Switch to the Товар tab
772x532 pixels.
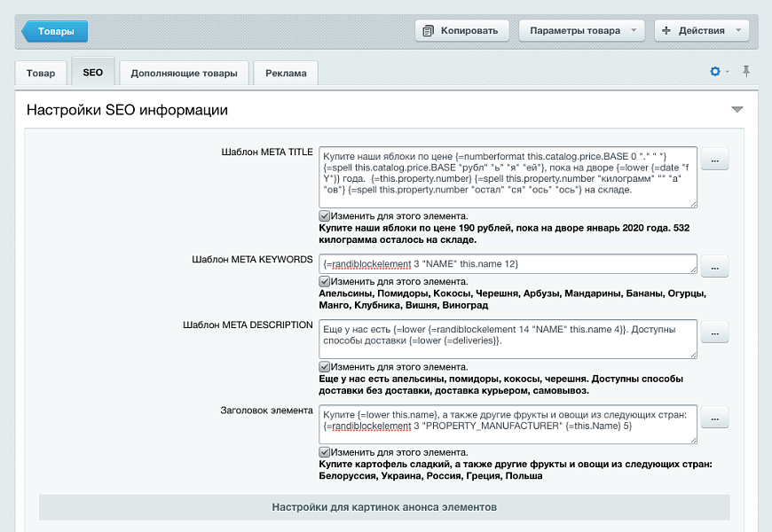pyautogui.click(x=41, y=74)
